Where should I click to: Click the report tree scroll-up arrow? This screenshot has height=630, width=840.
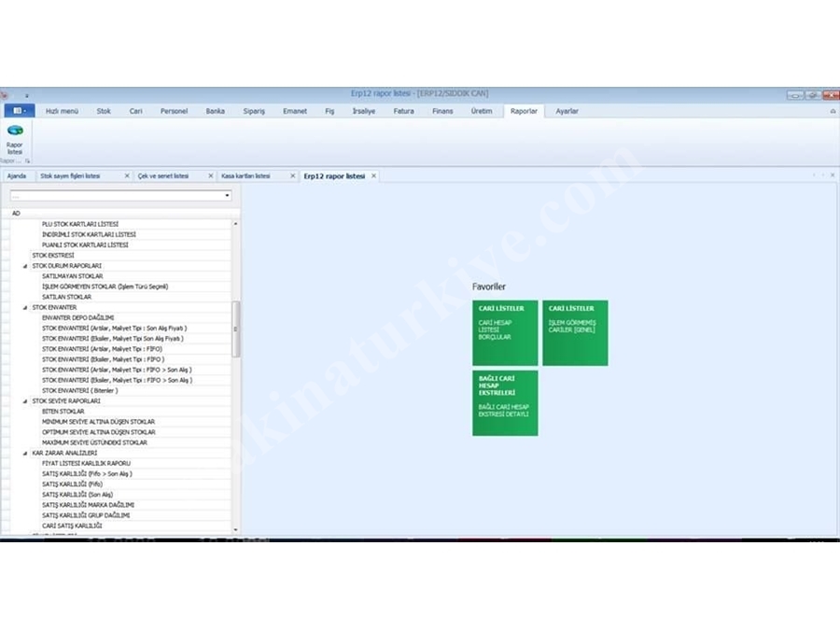tap(235, 223)
